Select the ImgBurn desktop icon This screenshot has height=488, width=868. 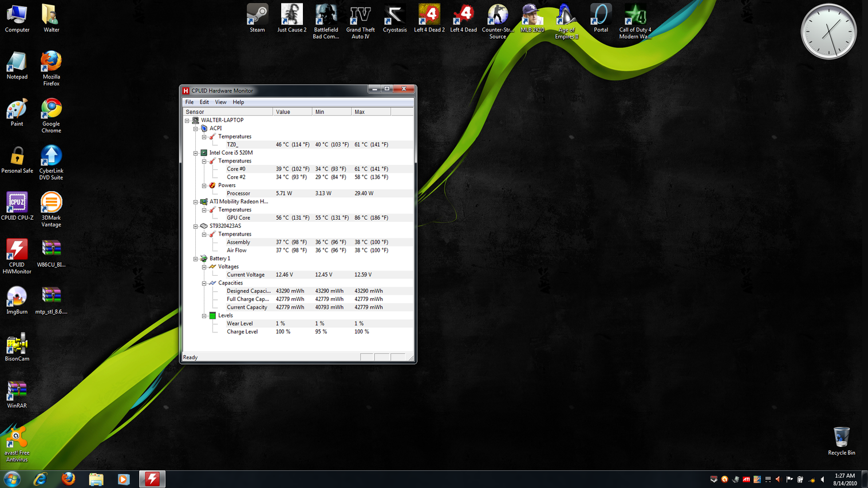tap(17, 299)
